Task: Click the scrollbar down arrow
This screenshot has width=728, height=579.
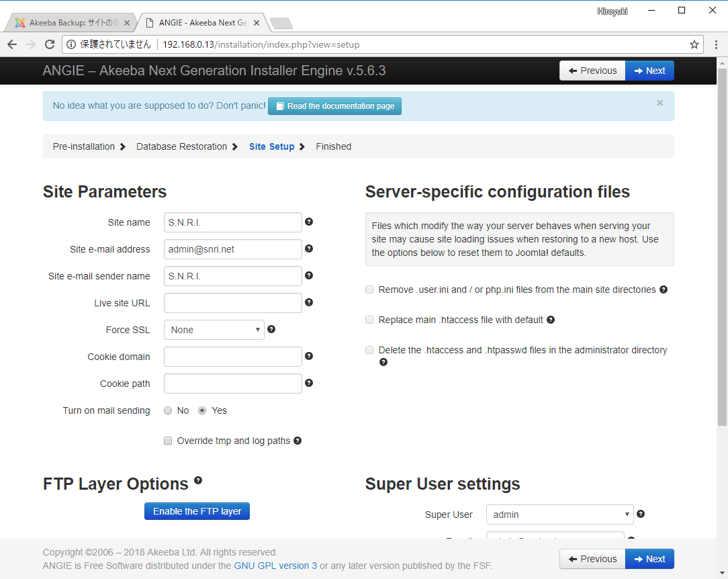Action: tap(722, 573)
